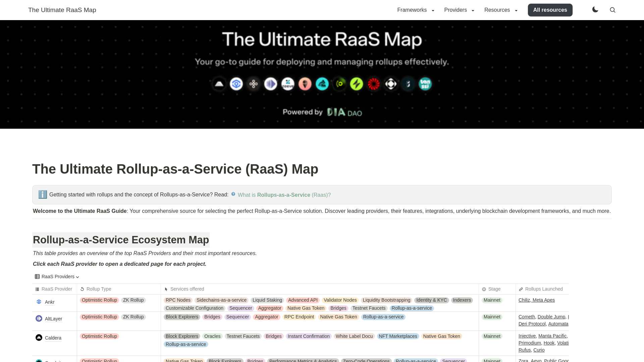Click the Sidechains-as-a-service tag
Screen dimensions: 644x362
point(221,300)
